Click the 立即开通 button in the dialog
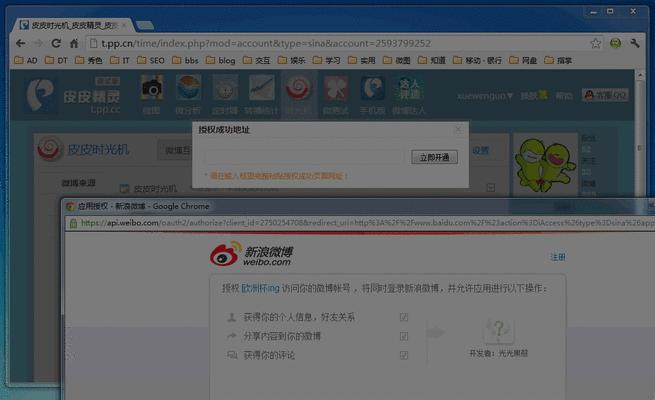 pyautogui.click(x=434, y=157)
